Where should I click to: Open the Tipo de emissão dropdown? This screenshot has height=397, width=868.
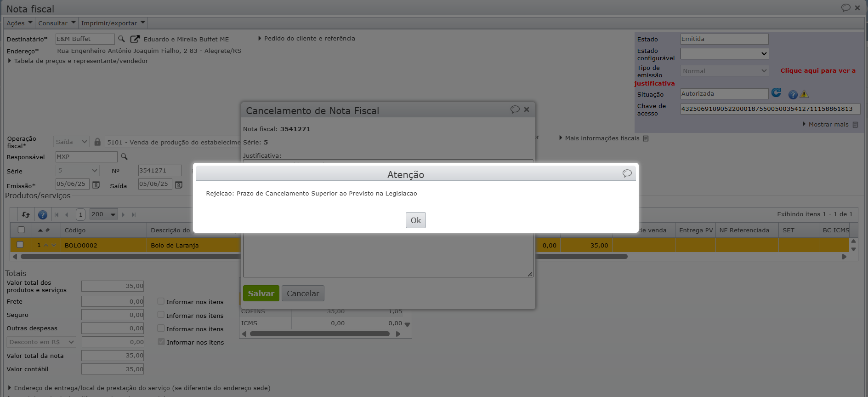(x=724, y=71)
